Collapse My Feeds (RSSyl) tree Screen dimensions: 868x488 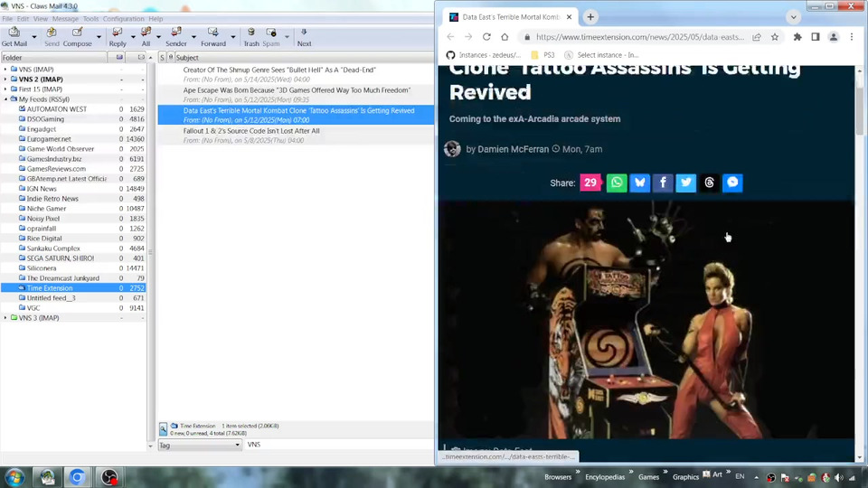pyautogui.click(x=5, y=99)
